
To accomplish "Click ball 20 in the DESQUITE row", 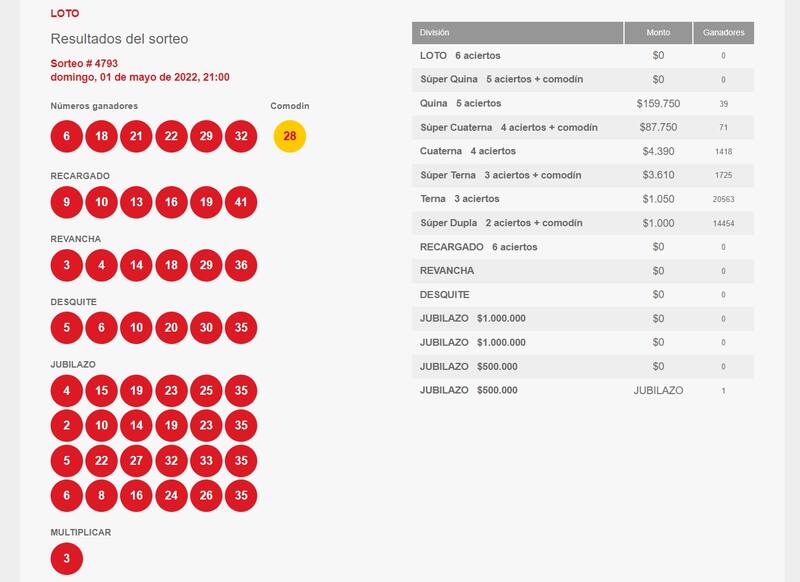I will pos(171,328).
